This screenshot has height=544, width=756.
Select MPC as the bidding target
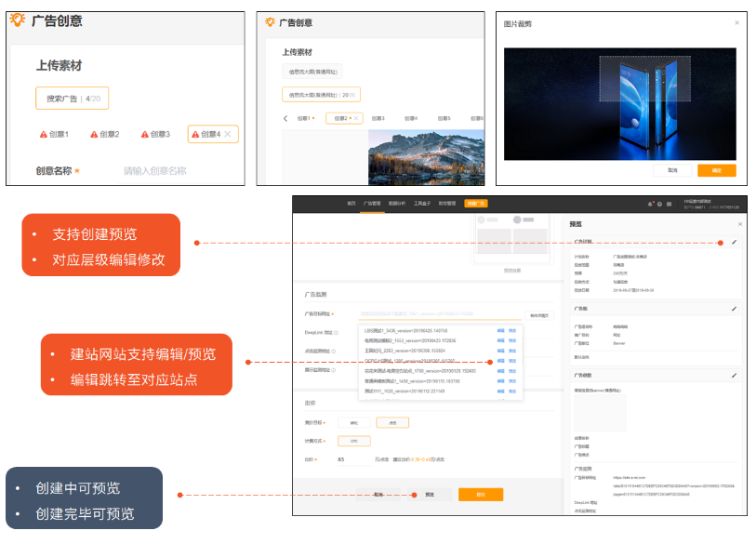pos(353,422)
